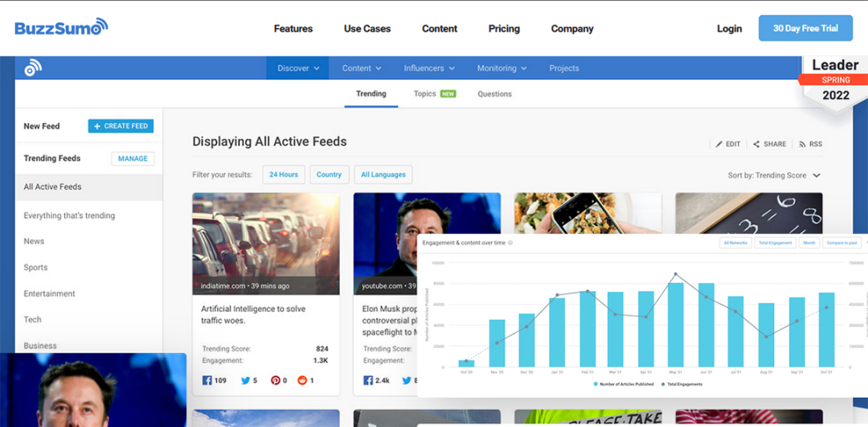Screen dimensions: 868x427
Task: Open the Country filter
Action: (x=330, y=174)
